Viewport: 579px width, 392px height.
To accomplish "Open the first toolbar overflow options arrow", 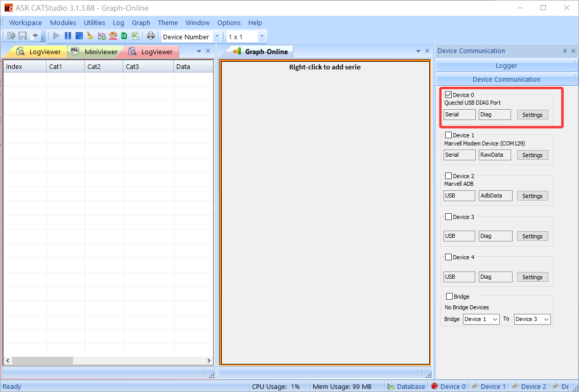I will pyautogui.click(x=43, y=38).
